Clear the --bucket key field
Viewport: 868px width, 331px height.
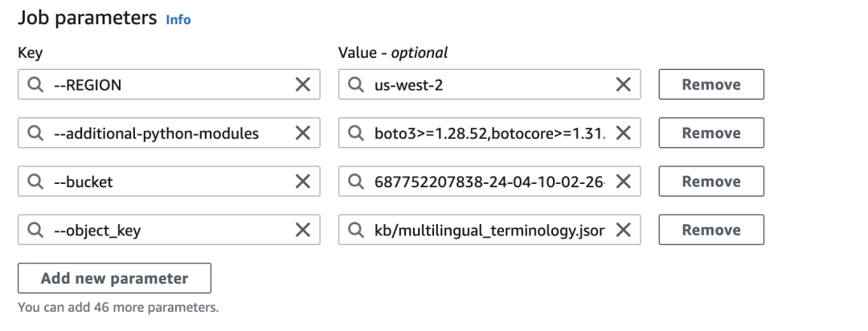pyautogui.click(x=303, y=182)
